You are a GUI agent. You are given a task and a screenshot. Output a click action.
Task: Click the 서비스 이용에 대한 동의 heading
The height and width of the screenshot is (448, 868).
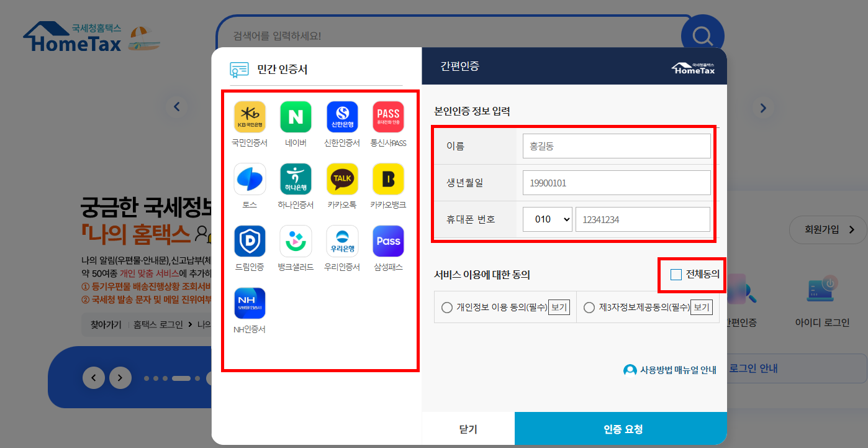click(x=482, y=274)
